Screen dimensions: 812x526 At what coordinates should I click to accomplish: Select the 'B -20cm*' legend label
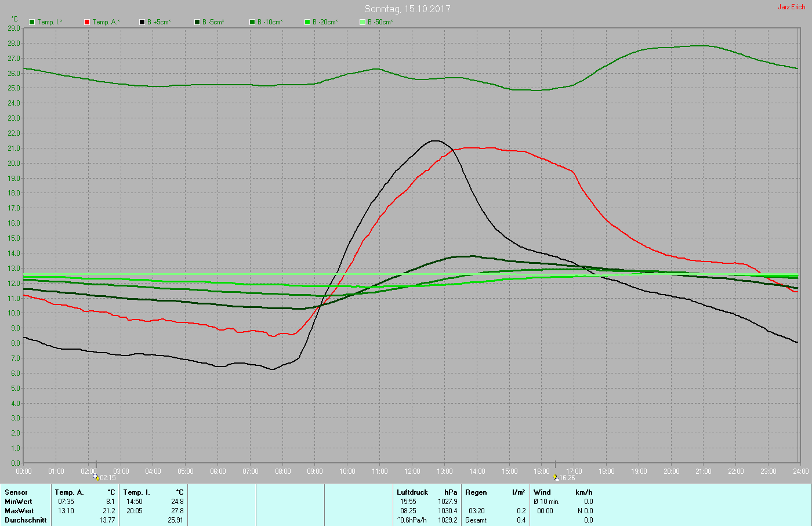pos(325,22)
